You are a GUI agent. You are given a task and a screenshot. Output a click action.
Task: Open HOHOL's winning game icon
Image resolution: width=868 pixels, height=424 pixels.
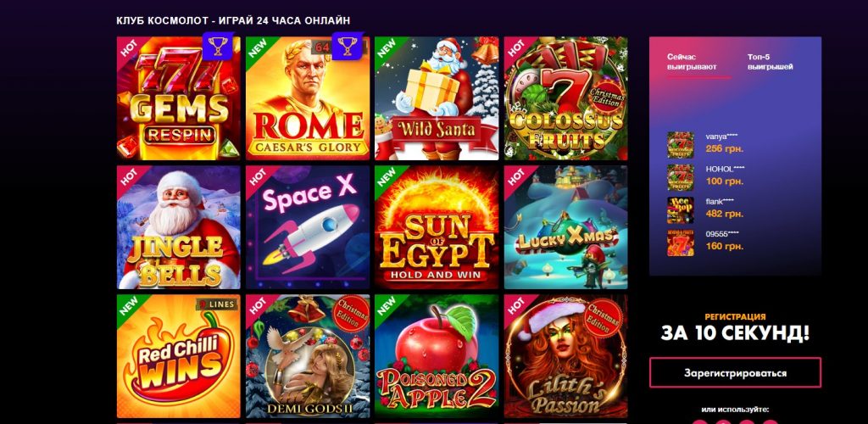tap(681, 178)
